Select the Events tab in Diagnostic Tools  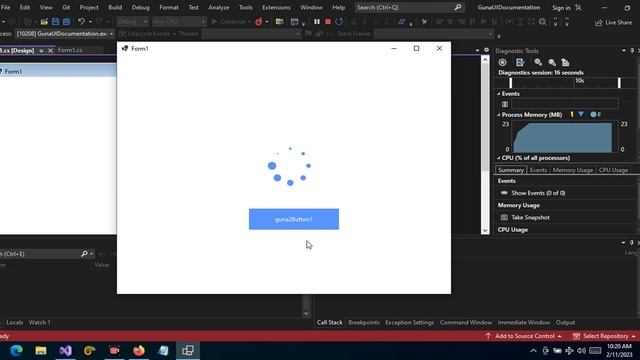(x=538, y=170)
